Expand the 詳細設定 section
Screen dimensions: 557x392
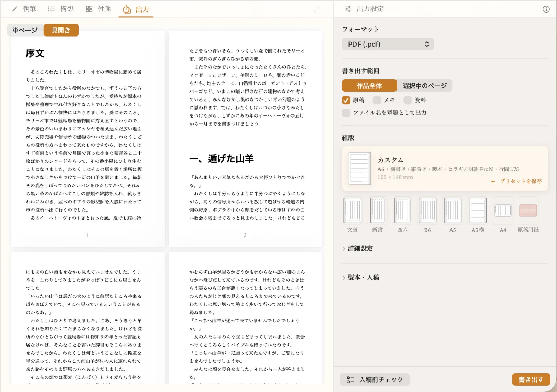point(358,248)
